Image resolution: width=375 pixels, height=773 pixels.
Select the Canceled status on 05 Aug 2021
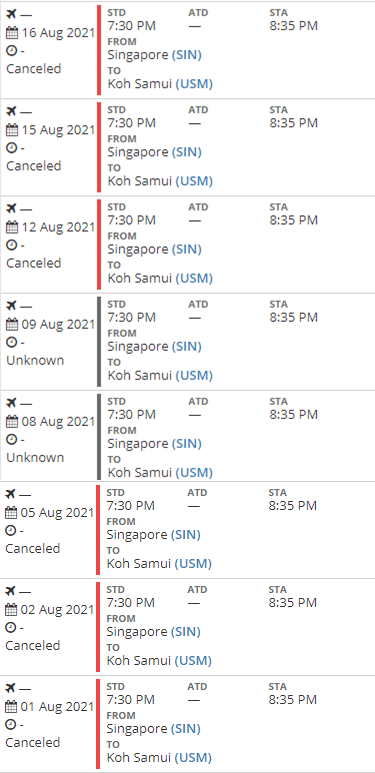click(x=33, y=549)
